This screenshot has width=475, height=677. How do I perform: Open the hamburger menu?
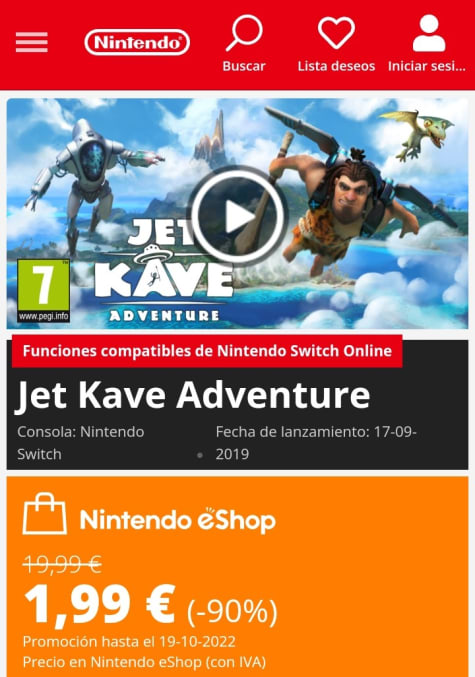[32, 42]
